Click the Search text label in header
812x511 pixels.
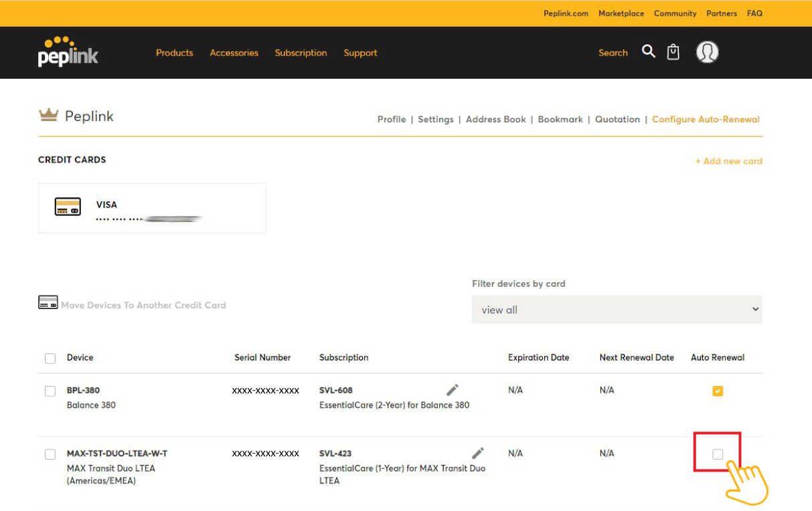(613, 53)
